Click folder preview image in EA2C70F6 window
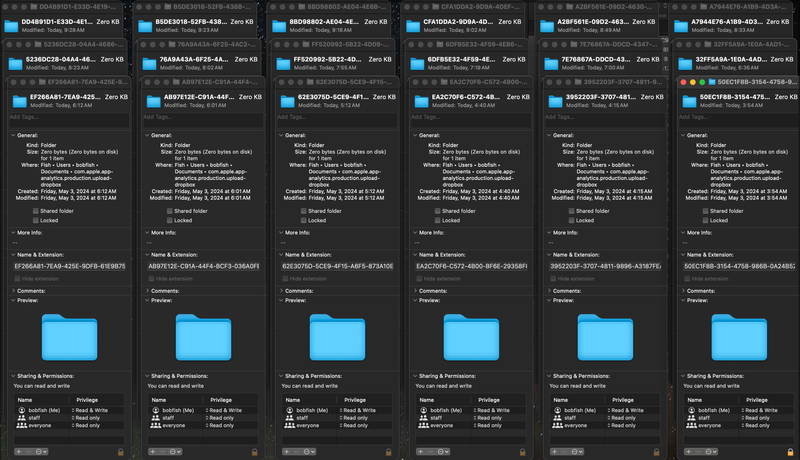The image size is (800, 460). [x=471, y=337]
